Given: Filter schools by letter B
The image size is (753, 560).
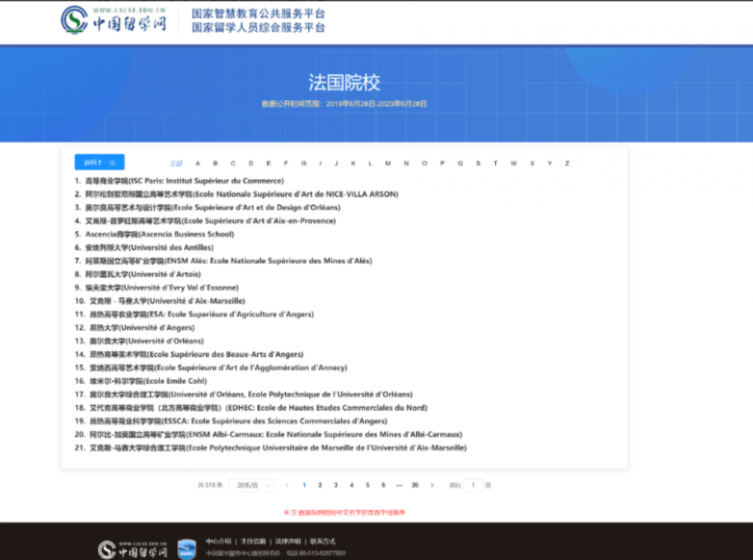Looking at the screenshot, I should click(x=215, y=164).
